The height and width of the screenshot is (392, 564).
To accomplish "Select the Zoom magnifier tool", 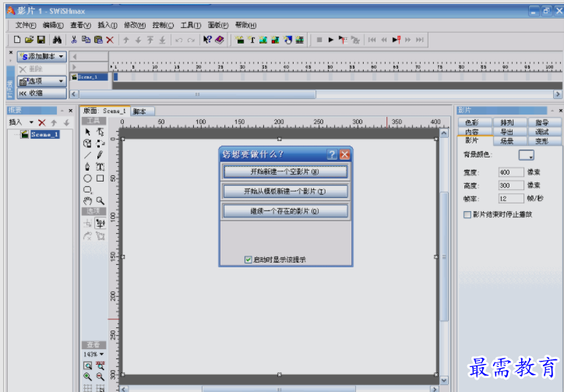I will [100, 201].
